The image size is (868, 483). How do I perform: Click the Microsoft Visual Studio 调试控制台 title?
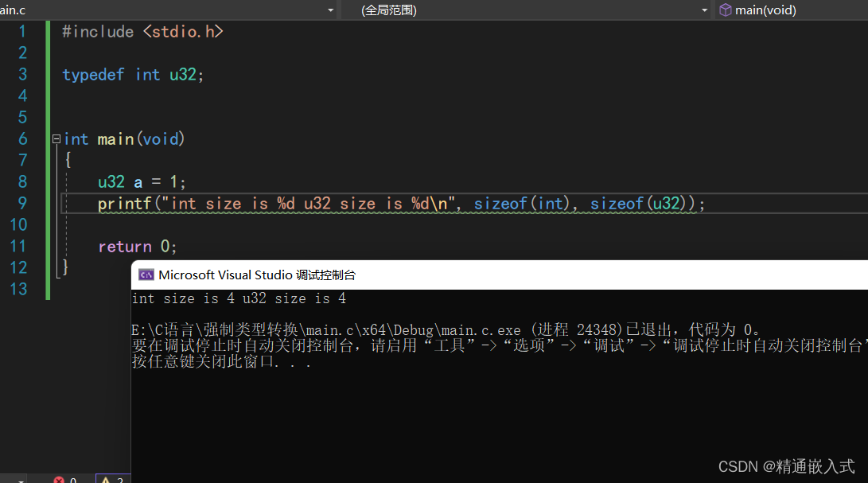(255, 274)
